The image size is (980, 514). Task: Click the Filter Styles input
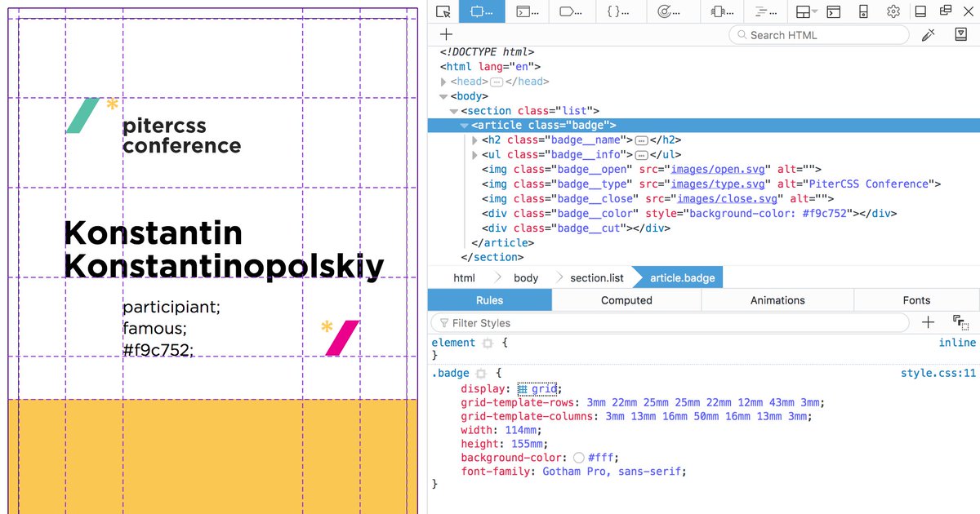[670, 323]
